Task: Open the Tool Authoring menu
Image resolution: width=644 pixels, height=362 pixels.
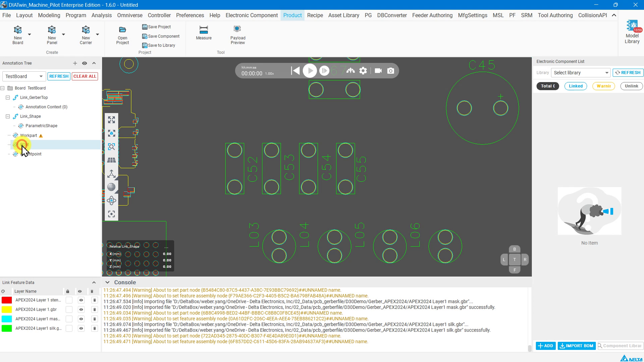Action: (x=555, y=15)
